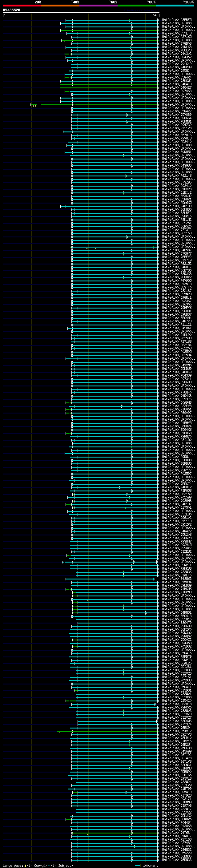
Task: Click the cyan ~100% identity legend segment
Action: pyautogui.click(x=175, y=6)
